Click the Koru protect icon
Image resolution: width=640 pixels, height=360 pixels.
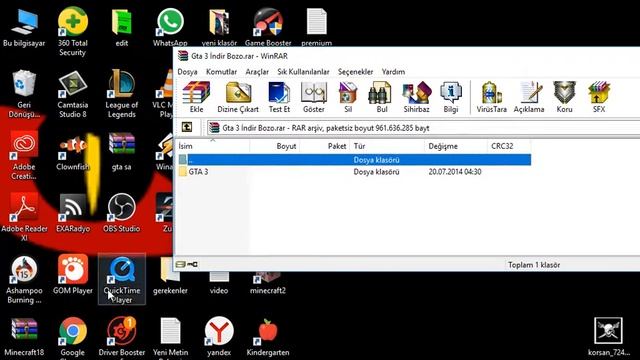[x=564, y=97]
